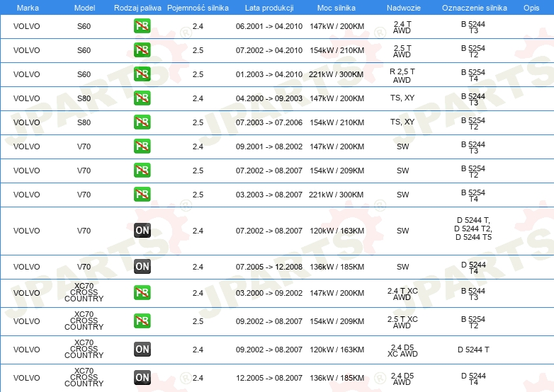Click the Marka column header
This screenshot has width=554, height=392.
[x=28, y=8]
